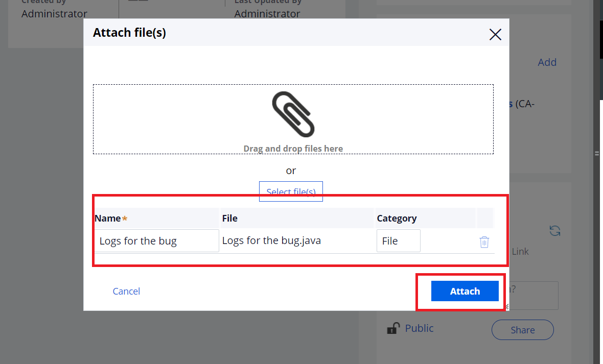The width and height of the screenshot is (603, 364).
Task: Click the blue Attach button
Action: tap(465, 291)
